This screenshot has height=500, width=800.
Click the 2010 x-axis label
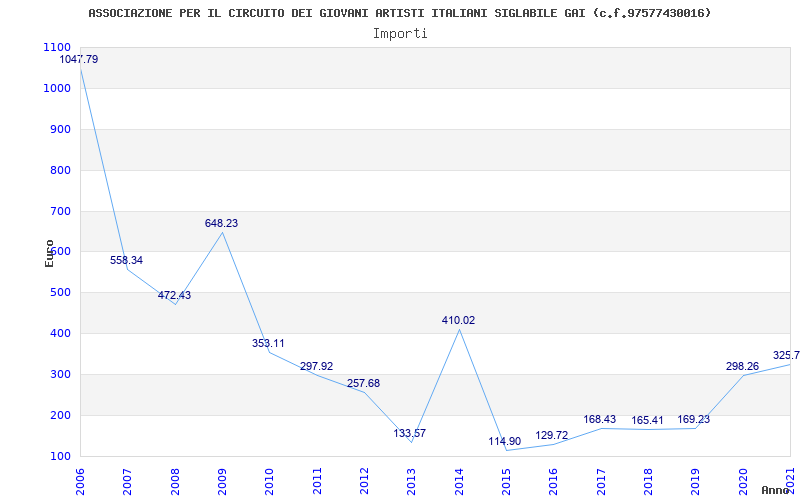coord(269,481)
